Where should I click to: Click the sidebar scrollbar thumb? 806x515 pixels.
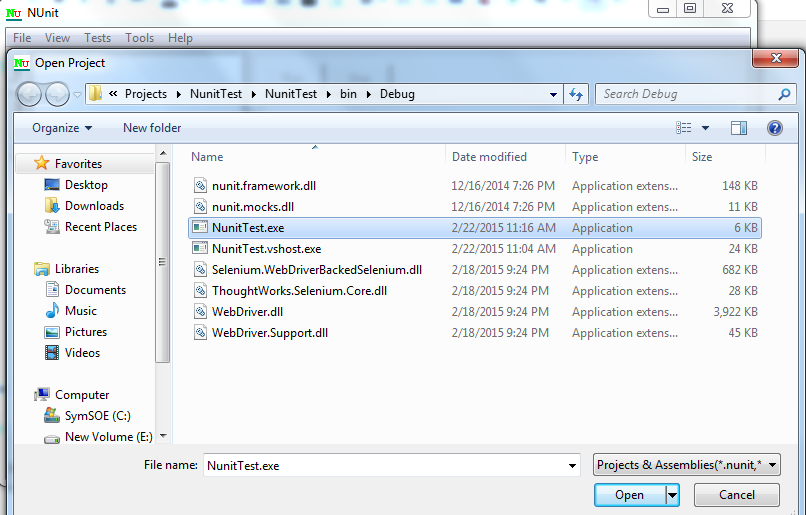(163, 262)
